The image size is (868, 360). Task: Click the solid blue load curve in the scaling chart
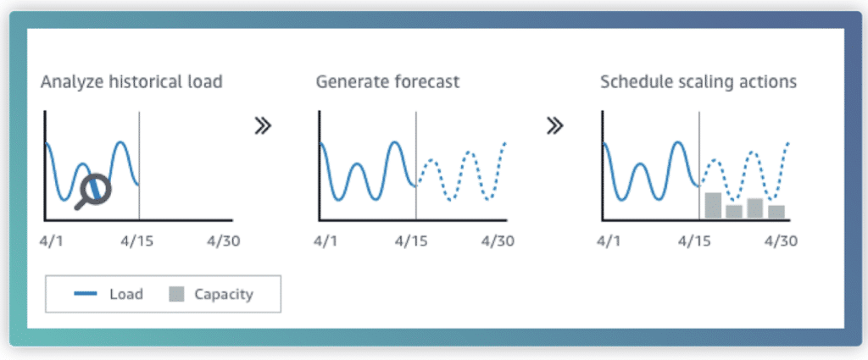tap(651, 170)
